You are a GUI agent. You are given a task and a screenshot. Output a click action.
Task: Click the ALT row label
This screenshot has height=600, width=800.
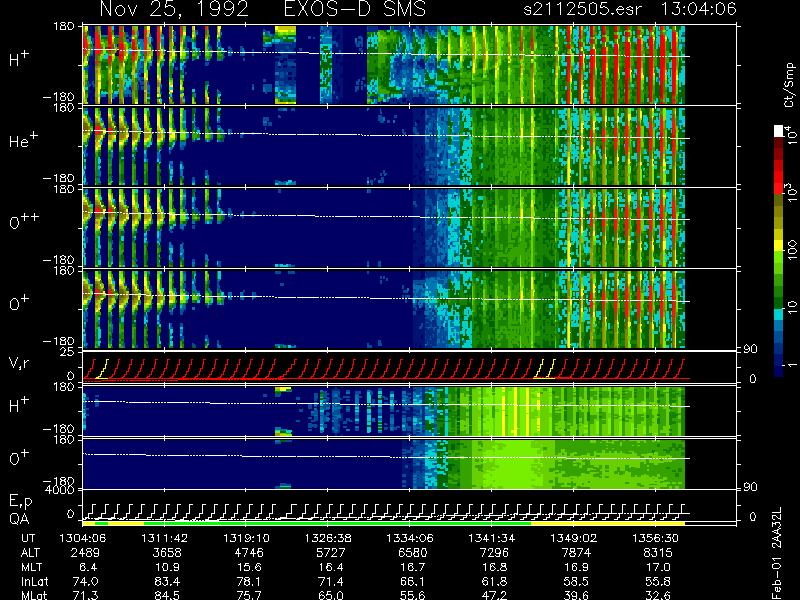pyautogui.click(x=30, y=553)
